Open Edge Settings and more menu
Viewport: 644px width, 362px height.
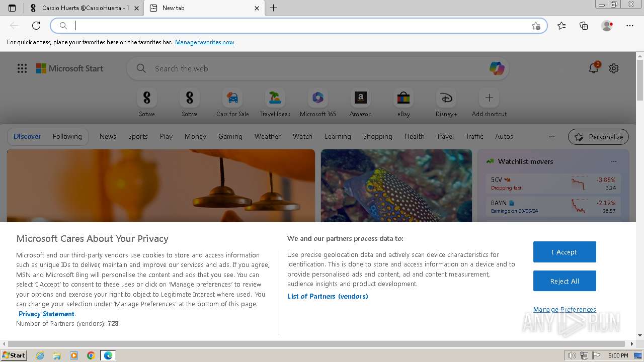(x=630, y=26)
